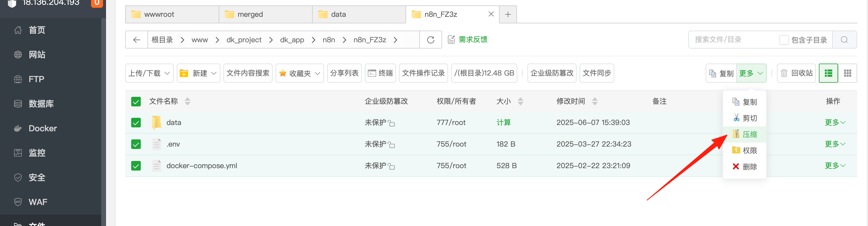Choose Delete (删除) in the dropdown menu
868x226 pixels.
pyautogui.click(x=744, y=167)
